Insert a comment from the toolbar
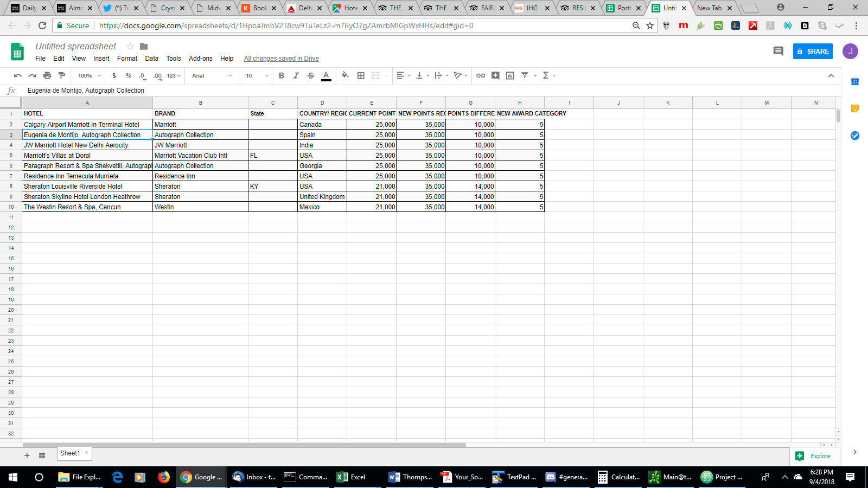Viewport: 868px width, 488px height. (495, 75)
